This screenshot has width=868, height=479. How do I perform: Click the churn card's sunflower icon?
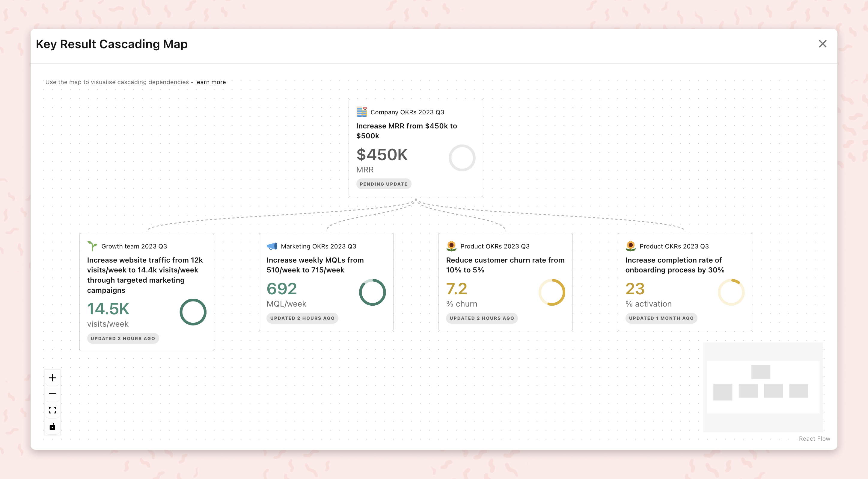click(x=451, y=246)
